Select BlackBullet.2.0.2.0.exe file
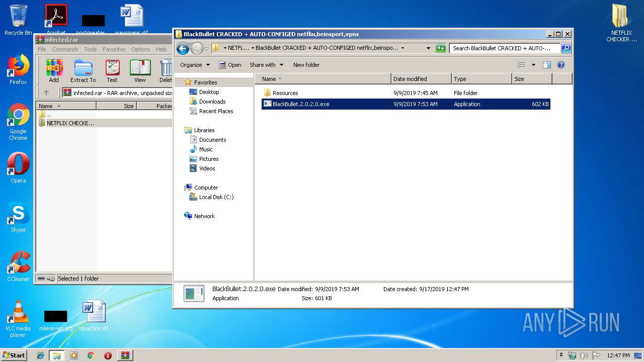644x362 pixels. [406, 104]
